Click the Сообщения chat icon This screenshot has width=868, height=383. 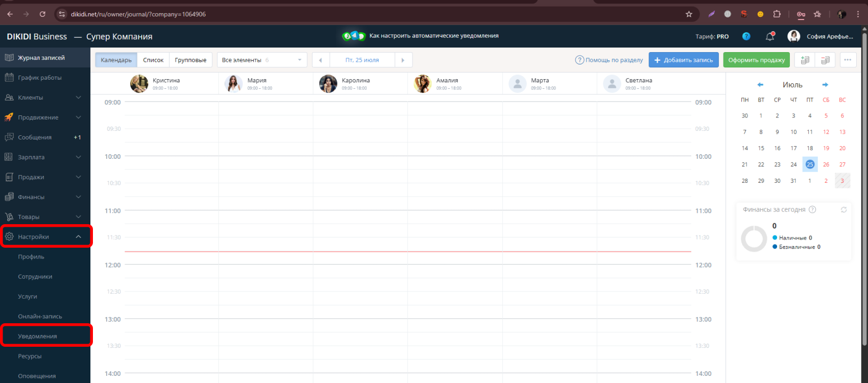coord(9,137)
